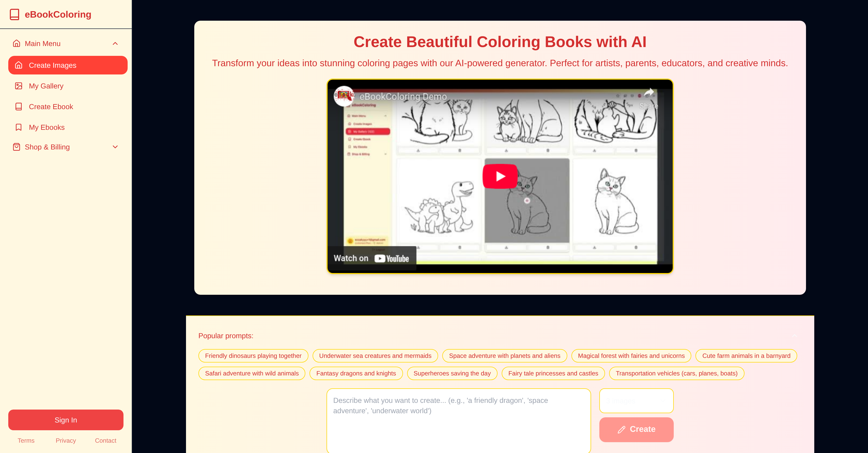The height and width of the screenshot is (453, 868).
Task: Open the Create Ebook menu entry
Action: click(x=51, y=107)
